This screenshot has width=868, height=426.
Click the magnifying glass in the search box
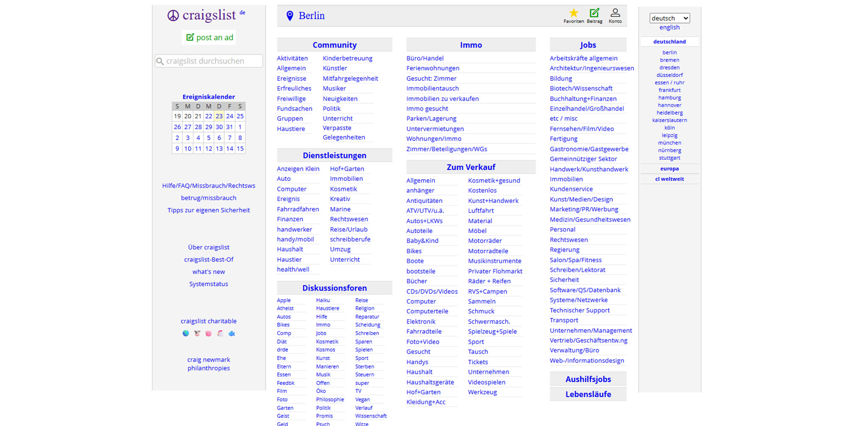[x=161, y=61]
